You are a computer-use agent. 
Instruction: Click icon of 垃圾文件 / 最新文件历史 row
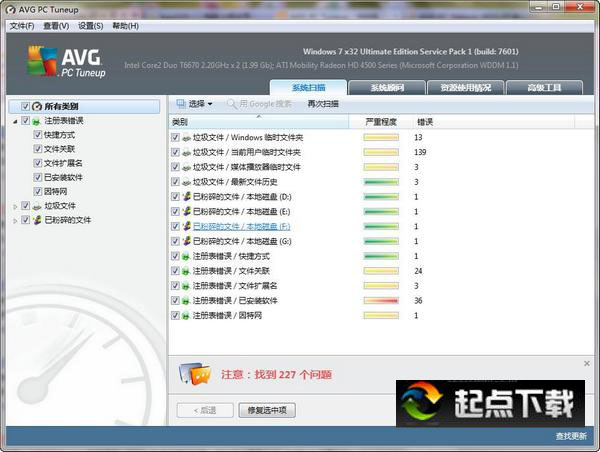186,182
